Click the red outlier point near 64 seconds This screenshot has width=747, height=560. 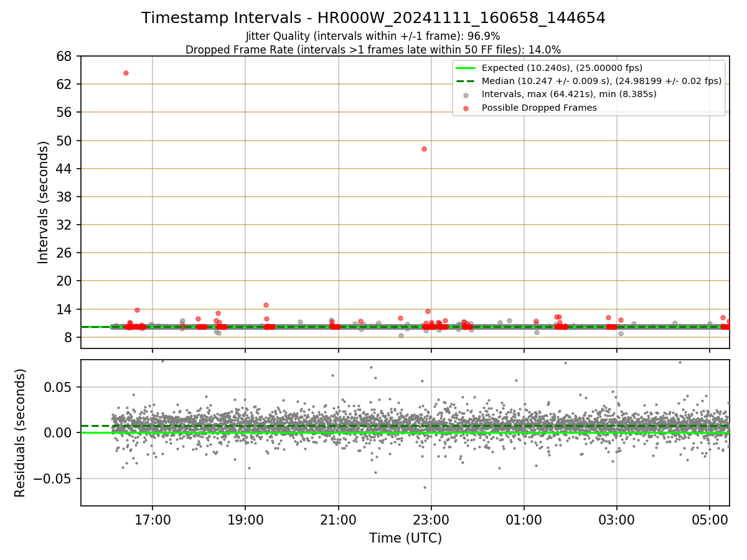[126, 73]
